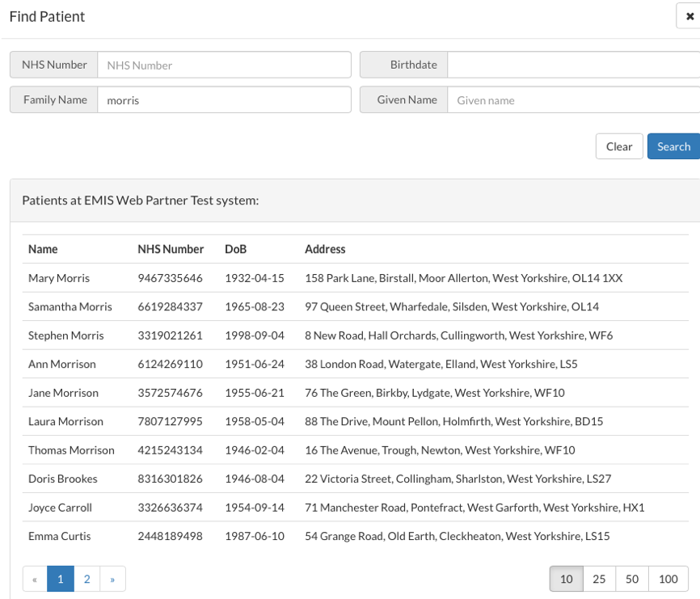Click date of birth 1954-09-14
The height and width of the screenshot is (599, 700).
pos(255,508)
